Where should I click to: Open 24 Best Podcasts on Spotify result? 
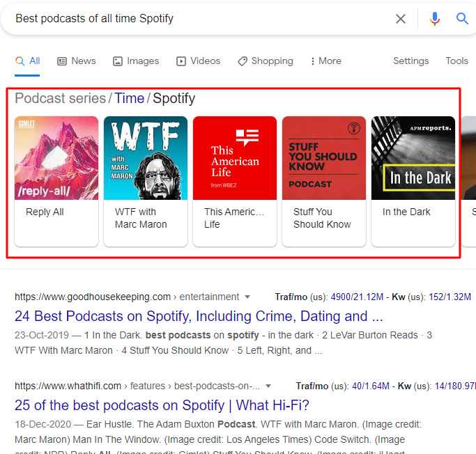click(x=199, y=316)
